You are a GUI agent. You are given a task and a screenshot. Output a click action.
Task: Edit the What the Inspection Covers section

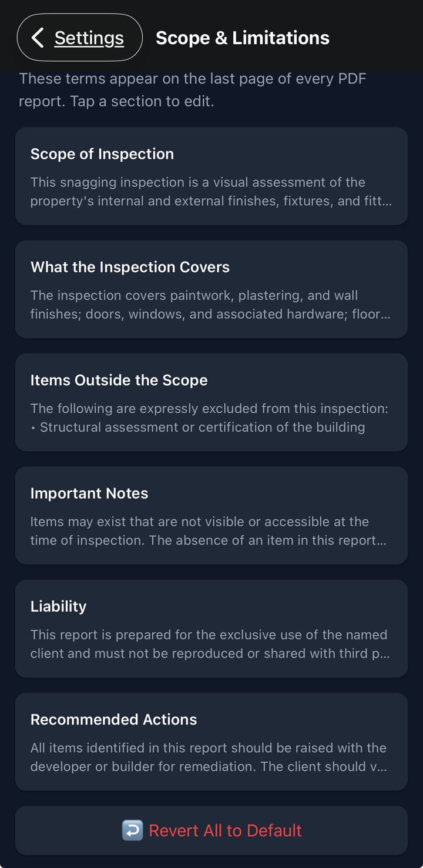pyautogui.click(x=211, y=288)
